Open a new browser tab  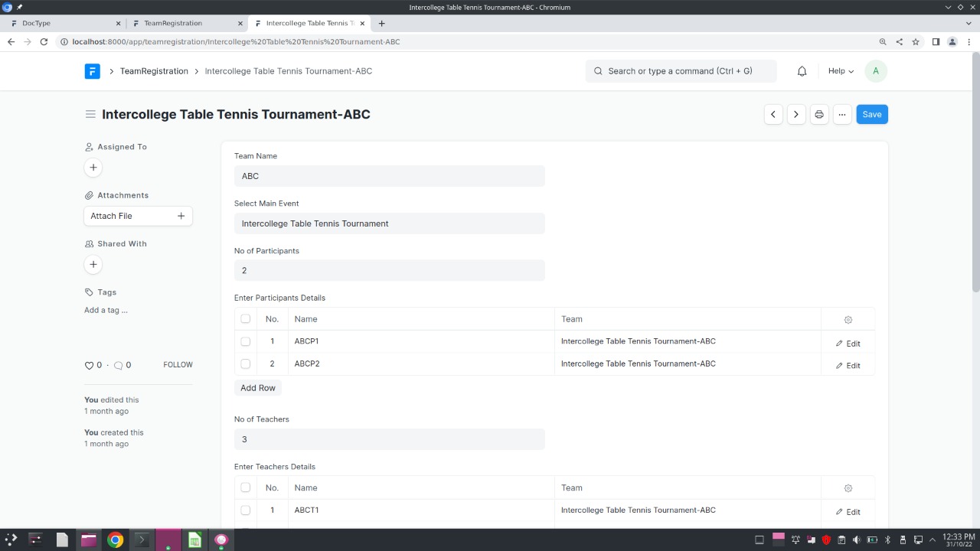[381, 24]
